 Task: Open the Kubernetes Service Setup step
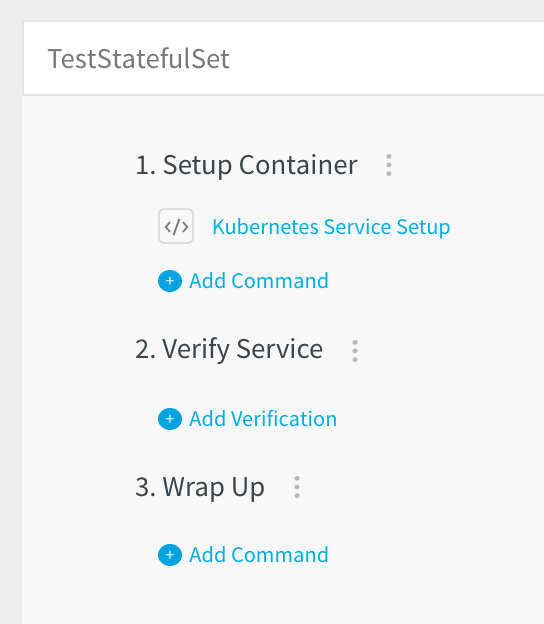tap(331, 227)
